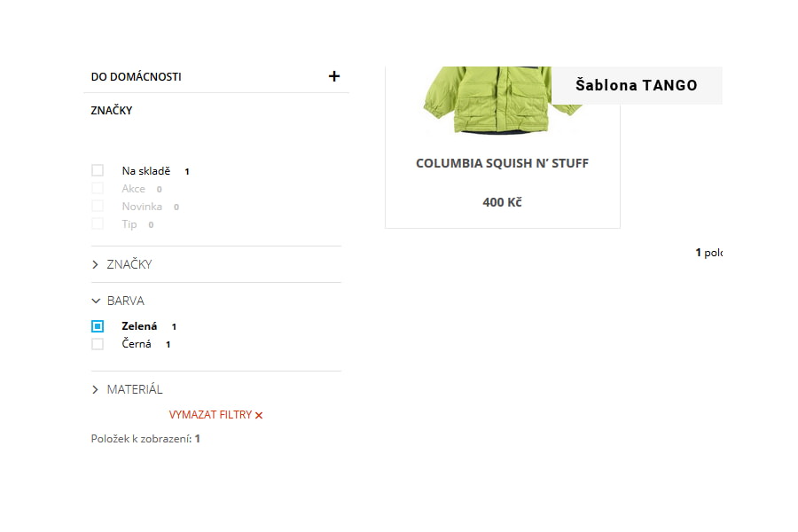Check the Na skladě checkbox
Viewport: 798px width, 532px height.
tap(98, 170)
